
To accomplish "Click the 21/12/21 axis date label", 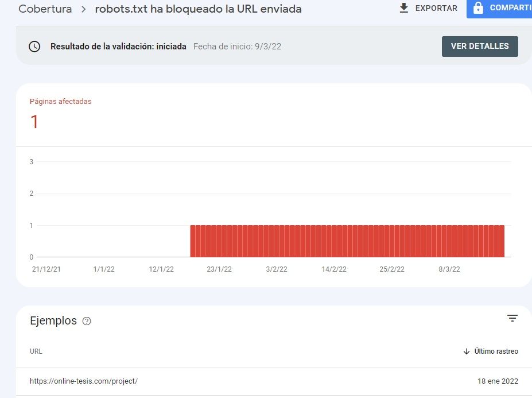I will (46, 269).
